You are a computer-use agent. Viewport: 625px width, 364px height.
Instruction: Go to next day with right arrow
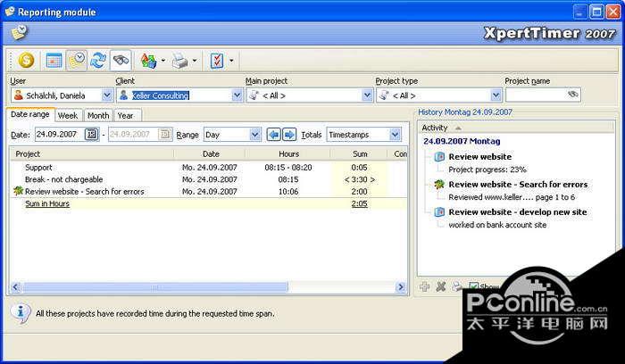pos(289,135)
